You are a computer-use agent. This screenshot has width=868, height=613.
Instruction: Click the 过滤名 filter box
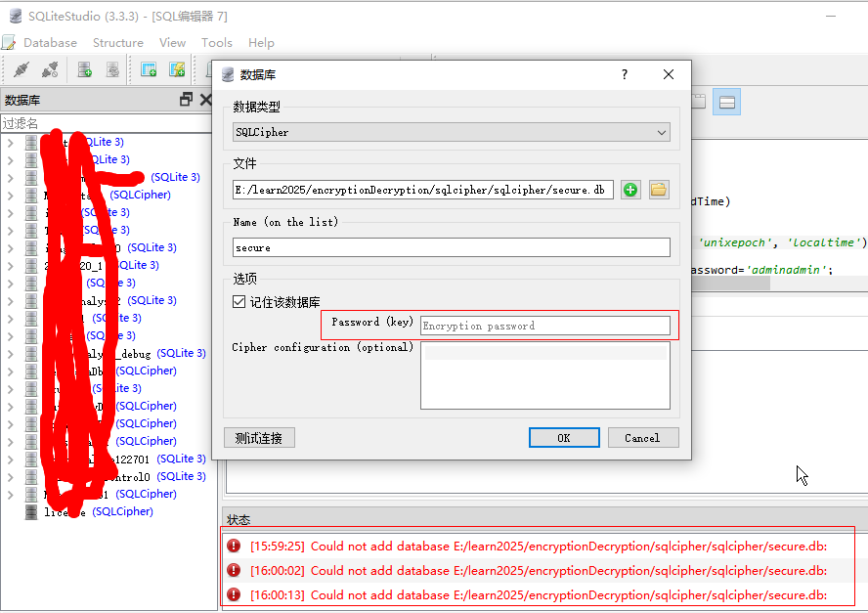click(x=107, y=123)
